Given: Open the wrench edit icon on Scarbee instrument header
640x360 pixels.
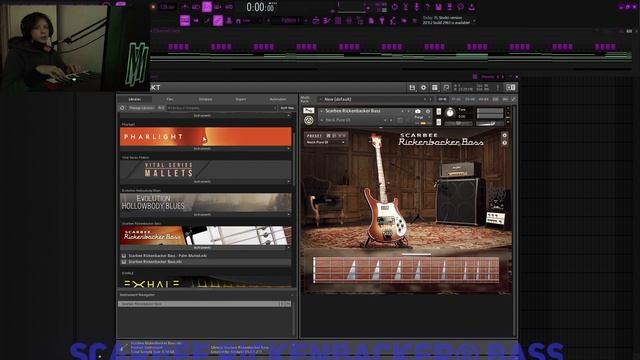Looking at the screenshot, I should [x=309, y=111].
